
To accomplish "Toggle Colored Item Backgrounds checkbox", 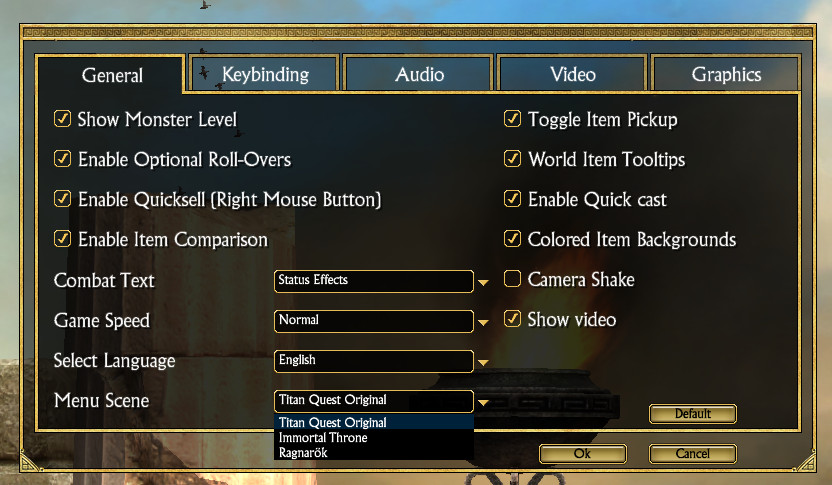I will (512, 239).
